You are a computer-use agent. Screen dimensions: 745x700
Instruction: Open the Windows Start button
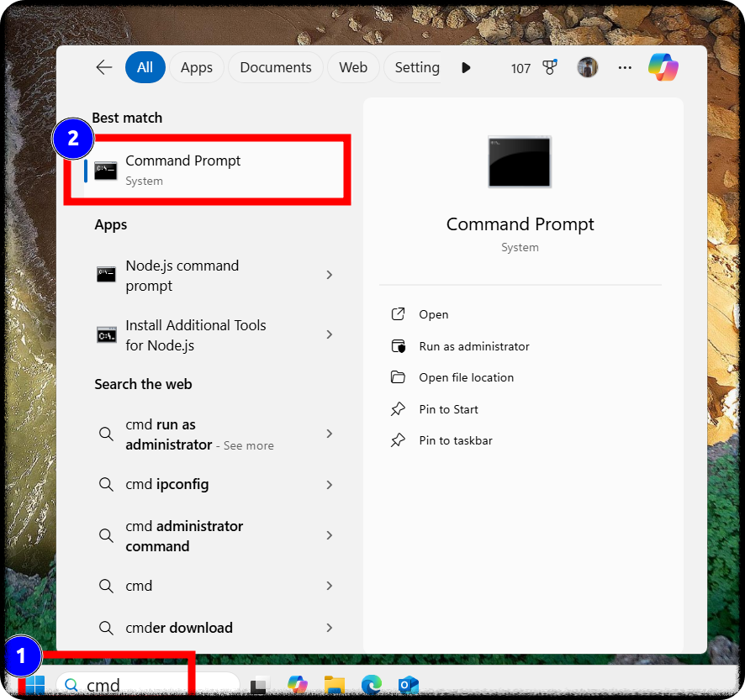click(34, 685)
